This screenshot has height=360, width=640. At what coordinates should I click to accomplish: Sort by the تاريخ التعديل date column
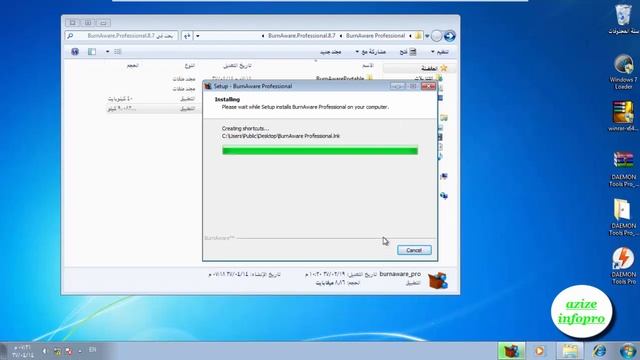click(237, 65)
